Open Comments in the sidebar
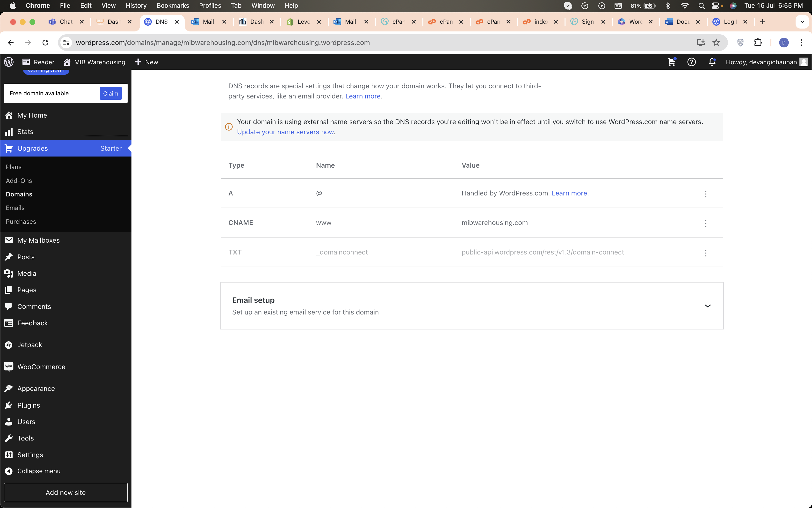Image resolution: width=812 pixels, height=508 pixels. click(x=66, y=306)
